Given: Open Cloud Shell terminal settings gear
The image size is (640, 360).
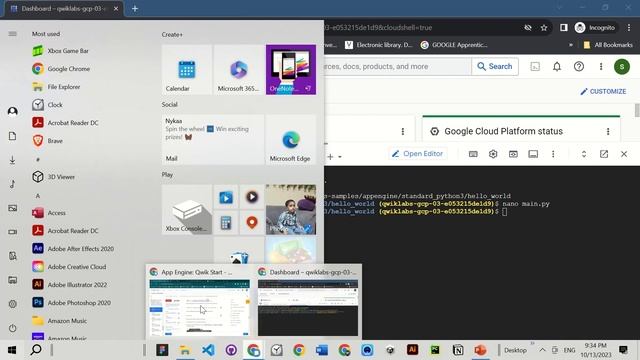Looking at the screenshot, I should (493, 154).
